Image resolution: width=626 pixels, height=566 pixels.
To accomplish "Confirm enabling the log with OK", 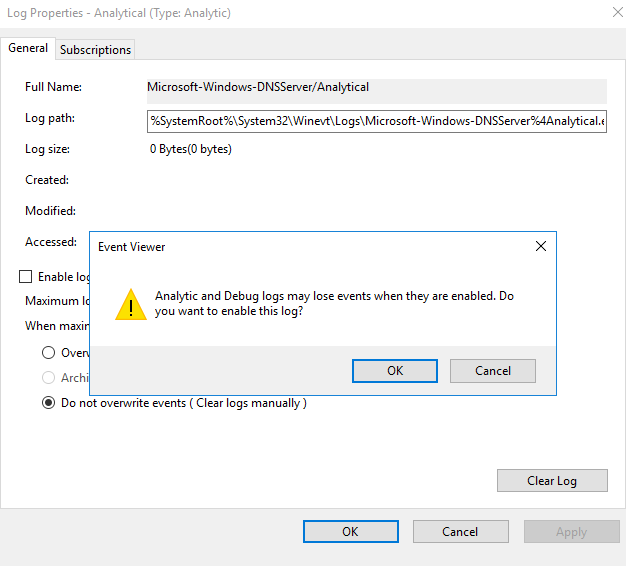I will tap(394, 371).
